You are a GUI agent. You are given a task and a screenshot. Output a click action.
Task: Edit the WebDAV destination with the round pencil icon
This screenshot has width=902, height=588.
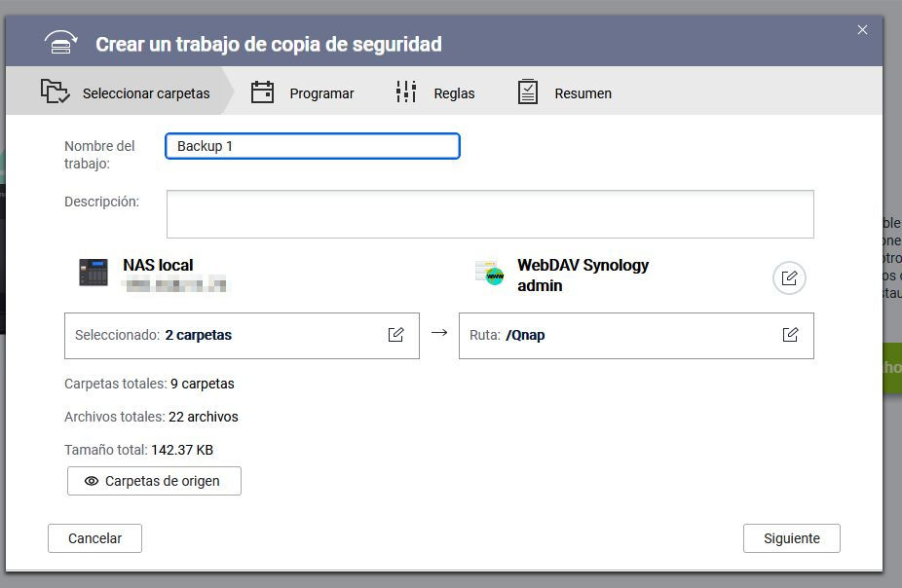pos(789,278)
